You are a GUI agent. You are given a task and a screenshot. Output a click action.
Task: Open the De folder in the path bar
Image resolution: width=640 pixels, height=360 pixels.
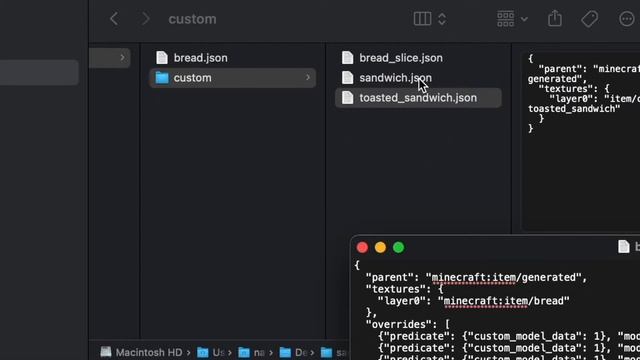click(293, 352)
